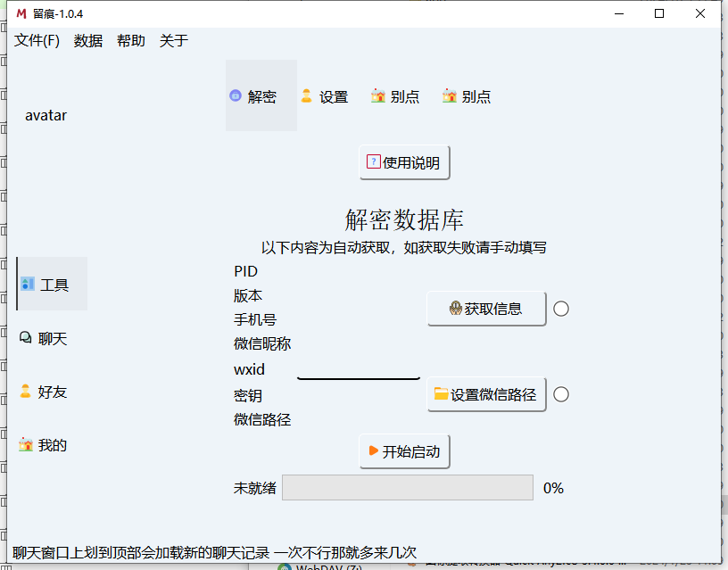Viewport: 728px width, 570px height.
Task: Click the house icon beside 我的
Action: 26,445
